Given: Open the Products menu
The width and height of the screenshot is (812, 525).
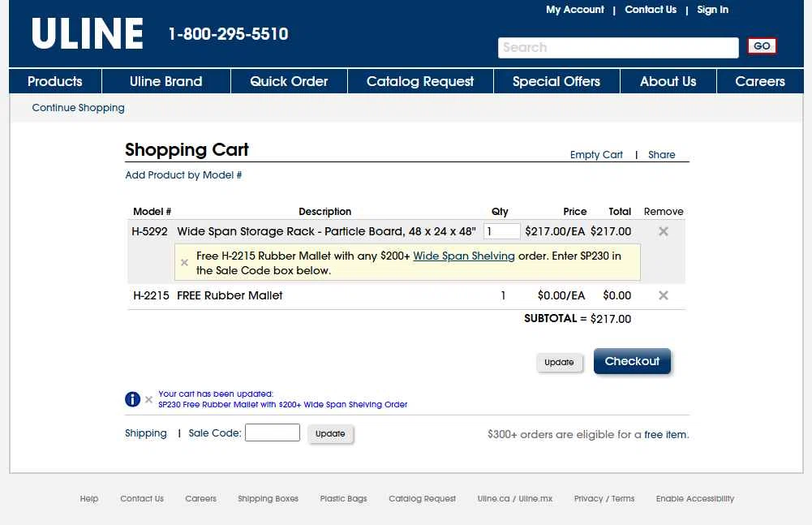Looking at the screenshot, I should click(55, 81).
